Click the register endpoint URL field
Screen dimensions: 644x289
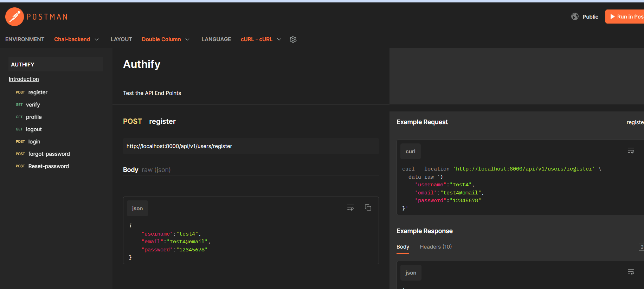[251, 146]
